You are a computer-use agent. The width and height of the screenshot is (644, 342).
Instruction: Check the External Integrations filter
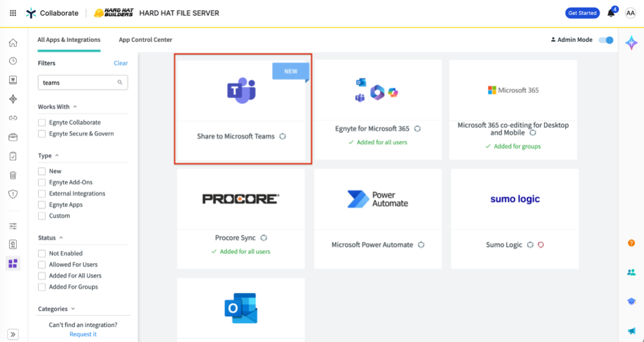click(x=41, y=193)
